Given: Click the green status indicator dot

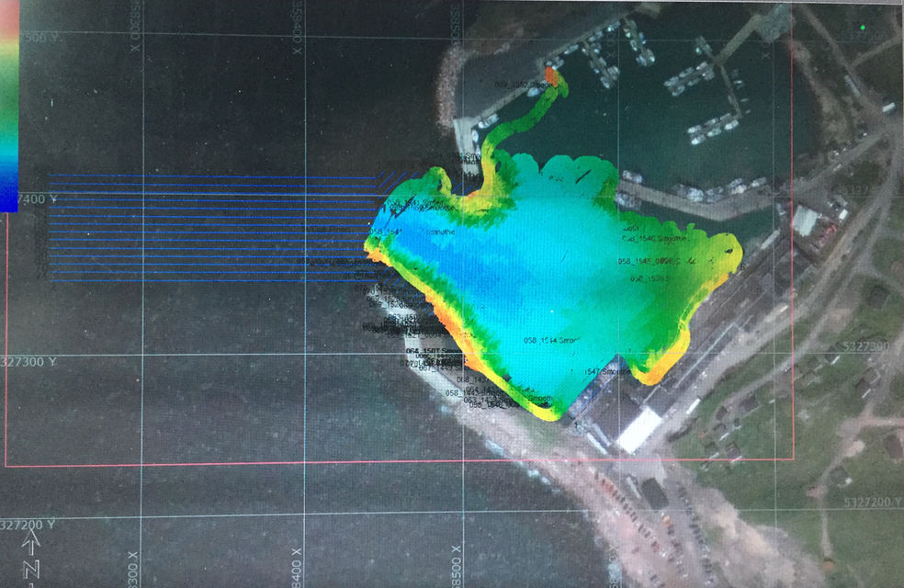Looking at the screenshot, I should pyautogui.click(x=861, y=28).
